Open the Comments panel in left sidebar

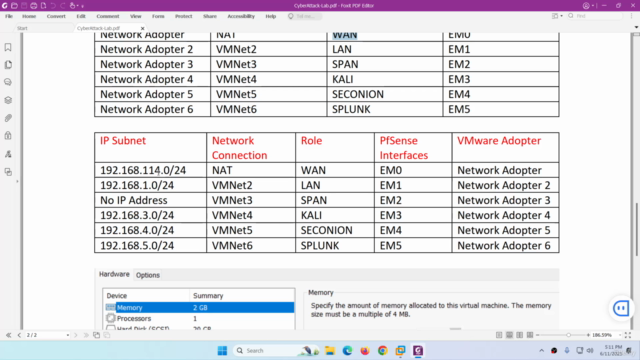[8, 82]
